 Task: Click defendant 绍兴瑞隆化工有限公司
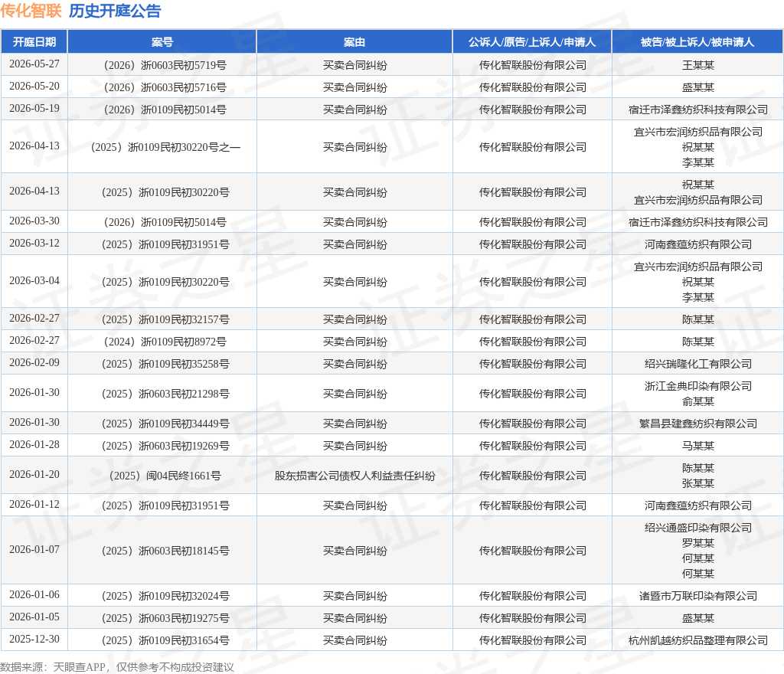698,364
